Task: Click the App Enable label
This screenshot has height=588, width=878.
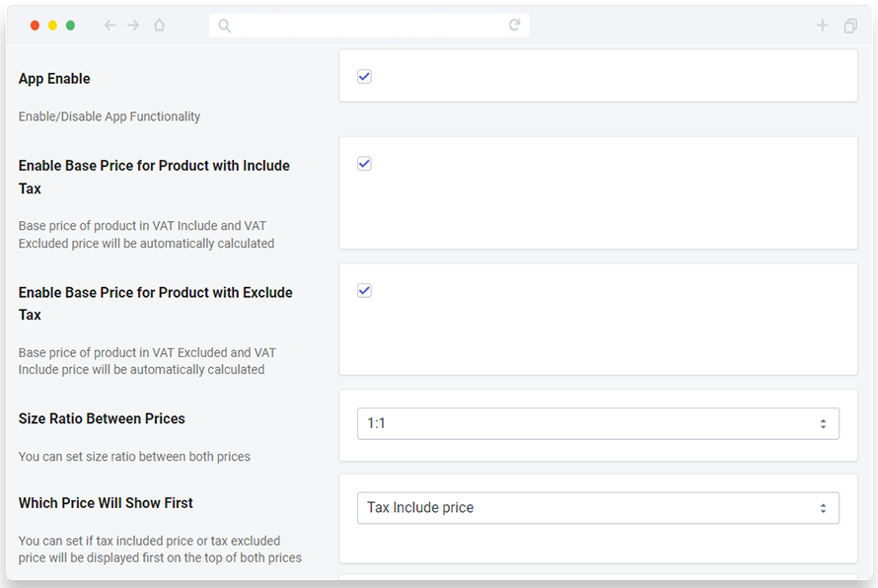Action: pos(54,79)
